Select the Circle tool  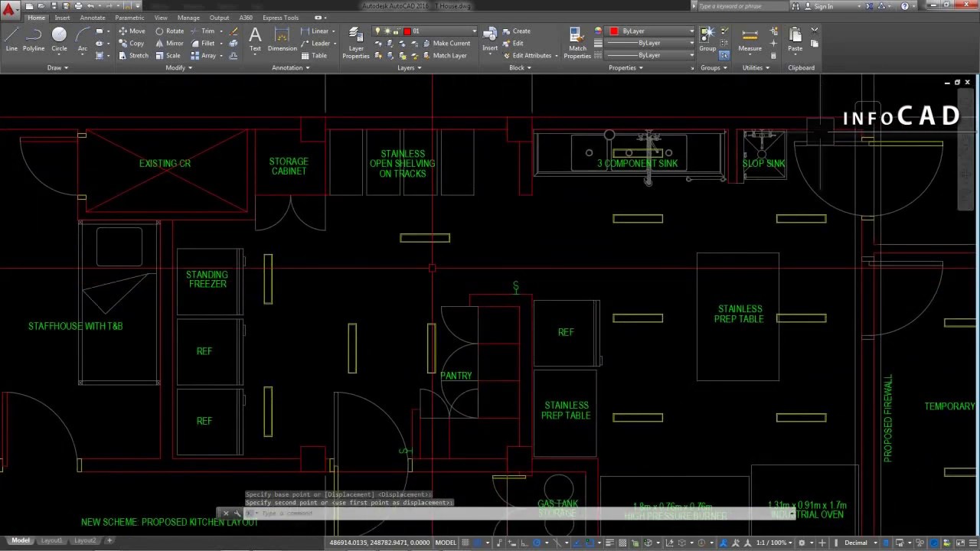pyautogui.click(x=59, y=40)
